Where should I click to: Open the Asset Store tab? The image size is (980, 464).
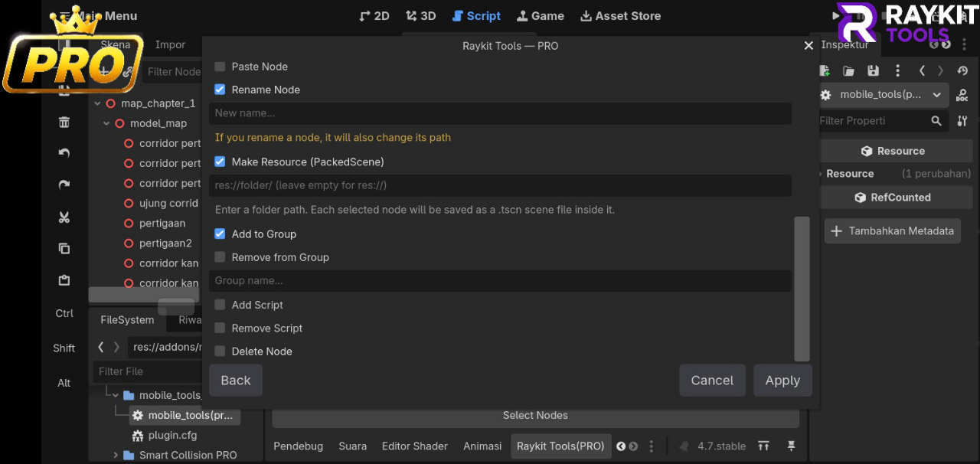pyautogui.click(x=620, y=15)
